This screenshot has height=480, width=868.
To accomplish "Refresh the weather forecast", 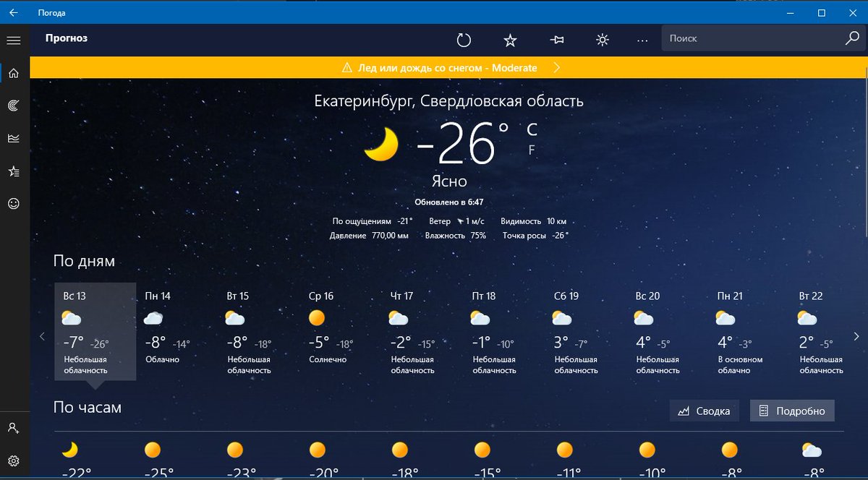I will click(464, 40).
